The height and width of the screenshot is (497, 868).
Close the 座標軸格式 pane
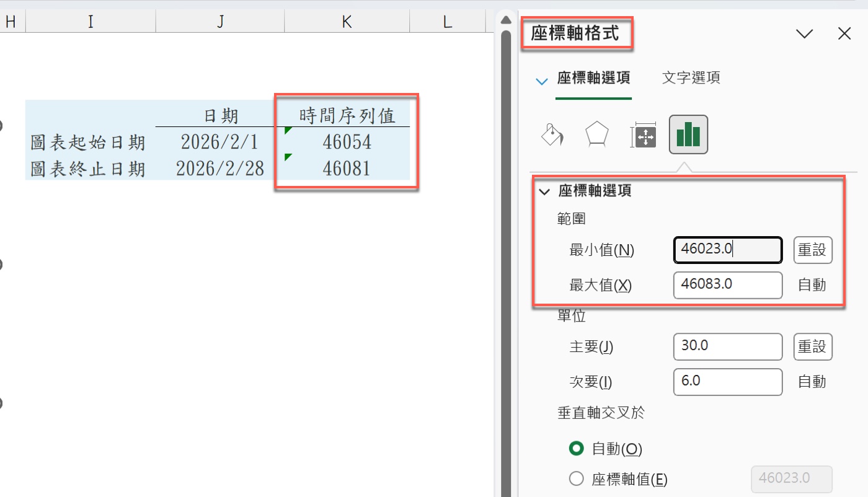[x=844, y=34]
